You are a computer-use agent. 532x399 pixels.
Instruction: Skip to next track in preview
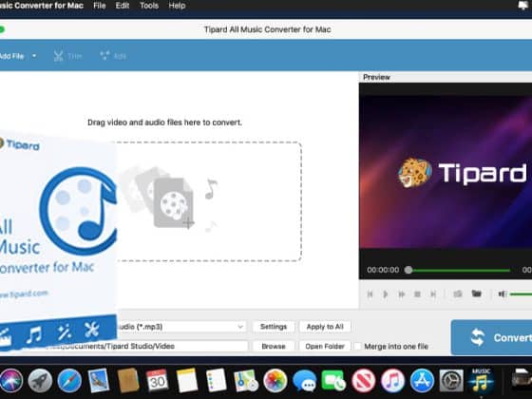[433, 294]
